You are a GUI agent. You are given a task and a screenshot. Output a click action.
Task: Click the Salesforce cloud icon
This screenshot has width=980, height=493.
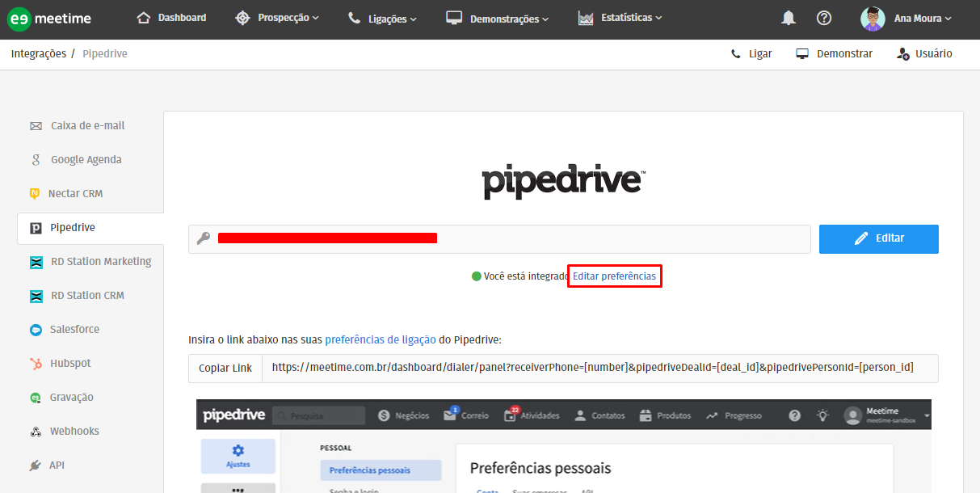pos(36,330)
